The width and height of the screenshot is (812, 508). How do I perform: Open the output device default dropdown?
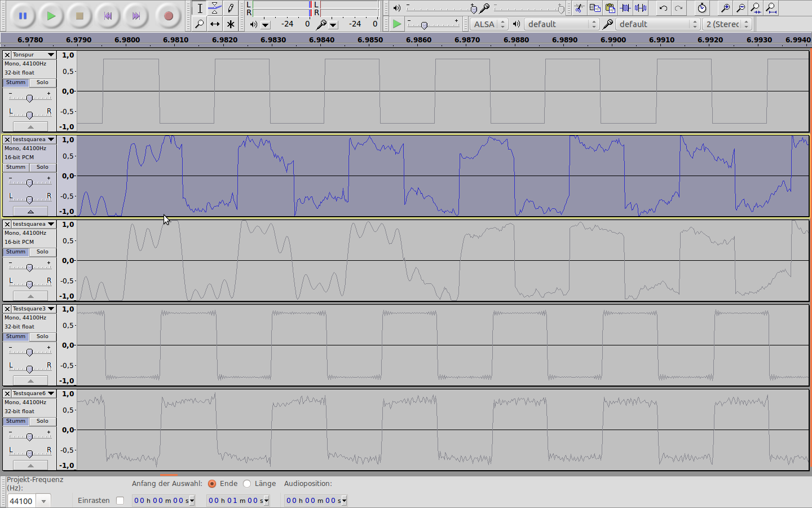pyautogui.click(x=562, y=24)
